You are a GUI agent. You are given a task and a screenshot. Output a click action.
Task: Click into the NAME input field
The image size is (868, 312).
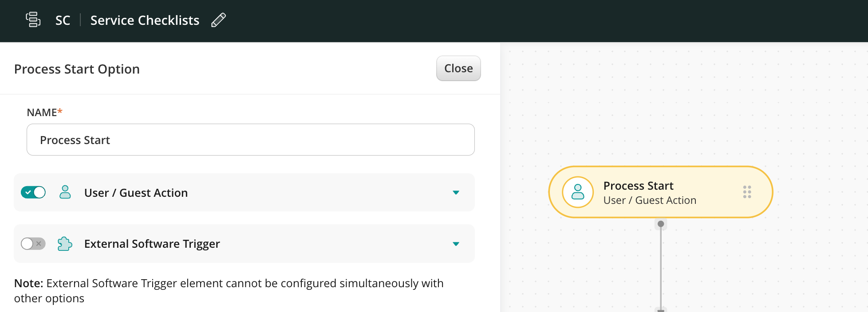(250, 140)
